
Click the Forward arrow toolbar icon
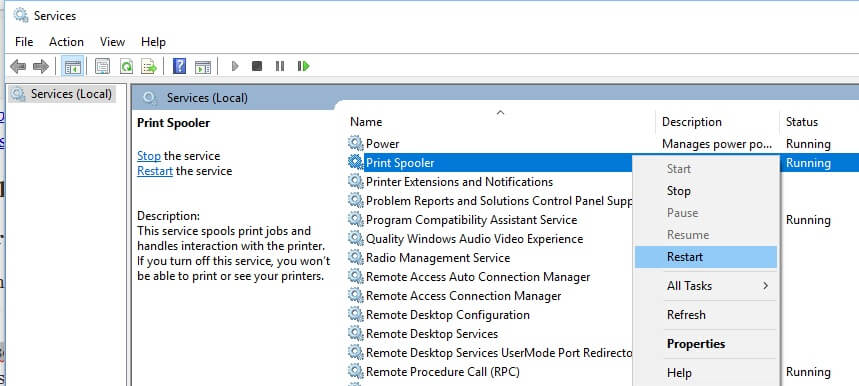[x=41, y=67]
